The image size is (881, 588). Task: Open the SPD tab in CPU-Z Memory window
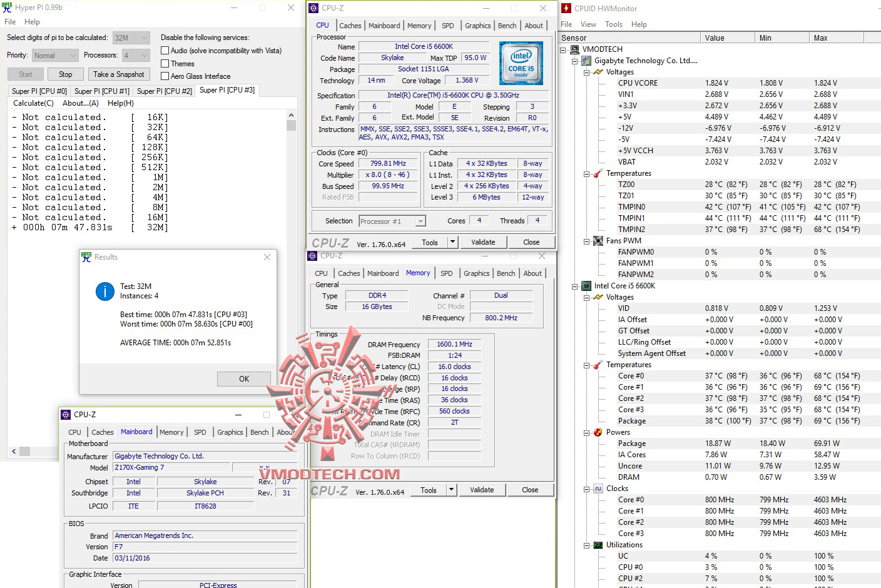point(447,273)
